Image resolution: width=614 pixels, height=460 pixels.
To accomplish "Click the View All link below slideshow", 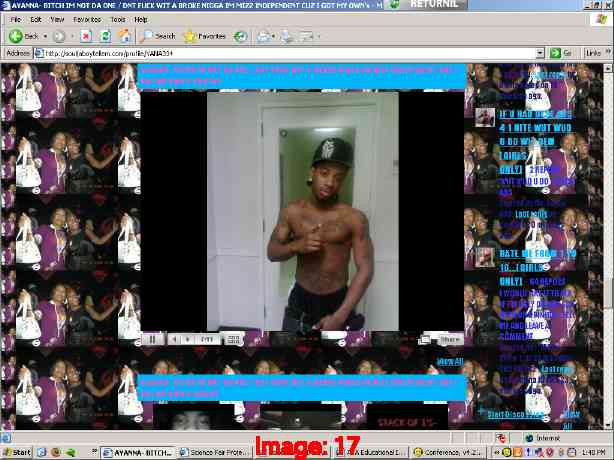I will coord(450,362).
